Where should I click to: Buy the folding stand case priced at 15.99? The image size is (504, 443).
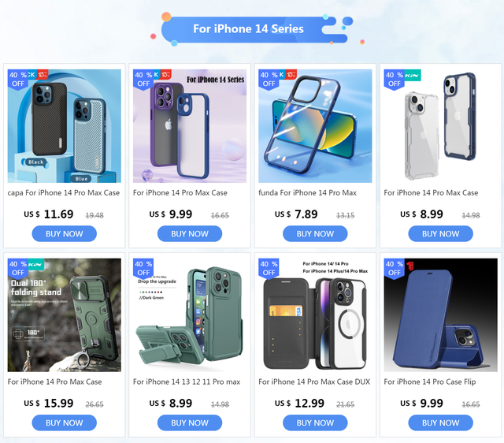point(65,423)
